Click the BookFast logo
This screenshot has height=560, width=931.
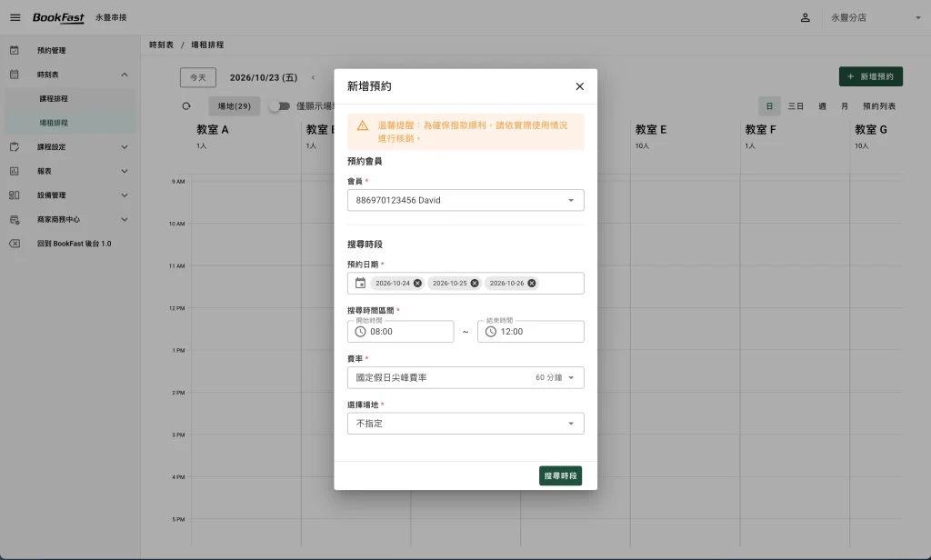point(58,18)
